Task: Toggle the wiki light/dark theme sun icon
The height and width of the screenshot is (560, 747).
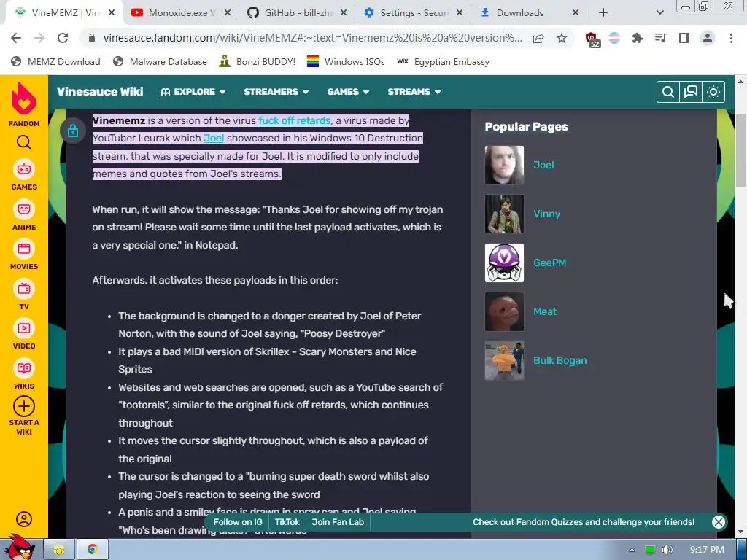Action: 713,92
